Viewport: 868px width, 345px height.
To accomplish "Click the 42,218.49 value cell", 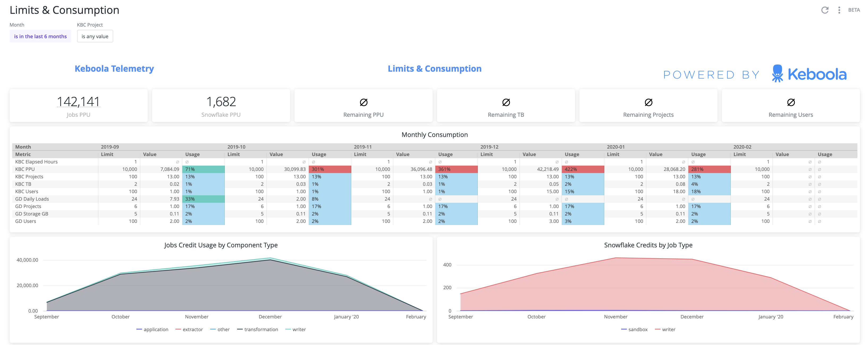I will pos(548,169).
